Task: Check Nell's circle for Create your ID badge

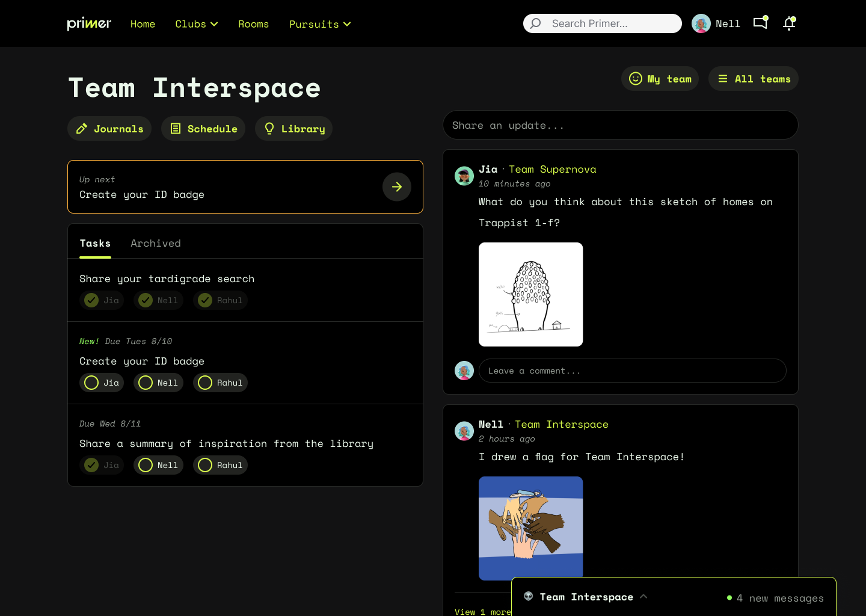Action: [x=146, y=383]
